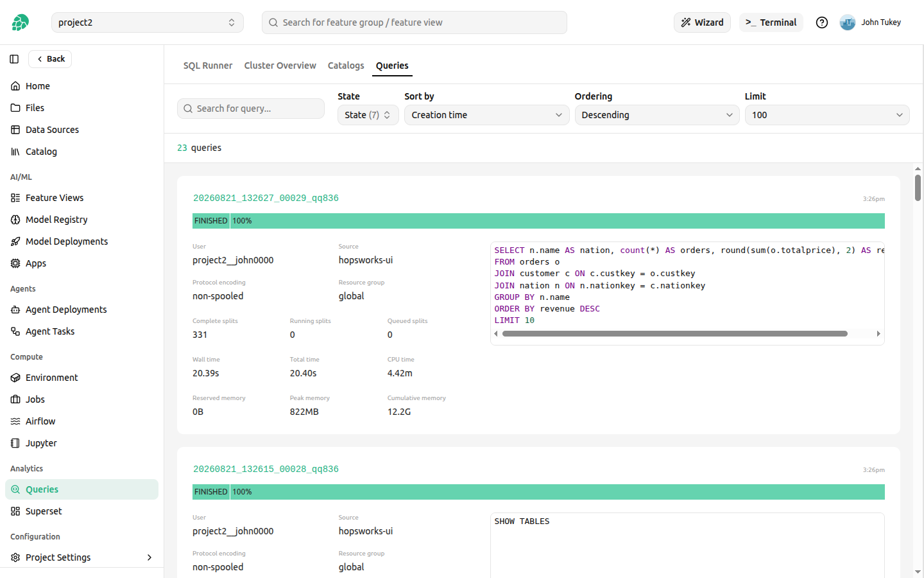The image size is (924, 578).
Task: Open Files in sidebar
Action: pos(81,108)
